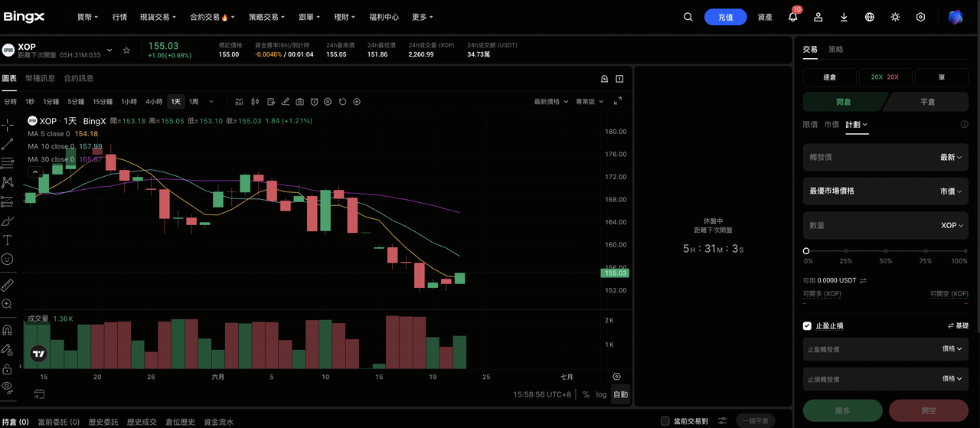Open the chart indicators icon

[239, 102]
